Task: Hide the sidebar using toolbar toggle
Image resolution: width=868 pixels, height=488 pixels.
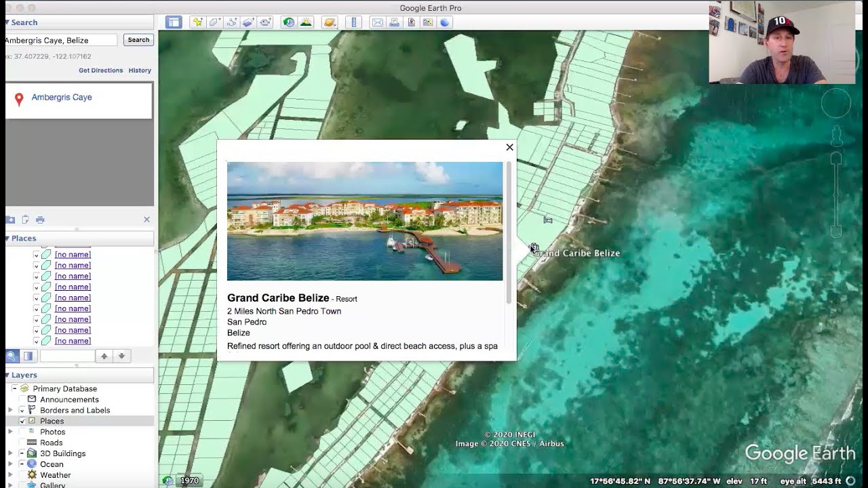Action: [174, 22]
